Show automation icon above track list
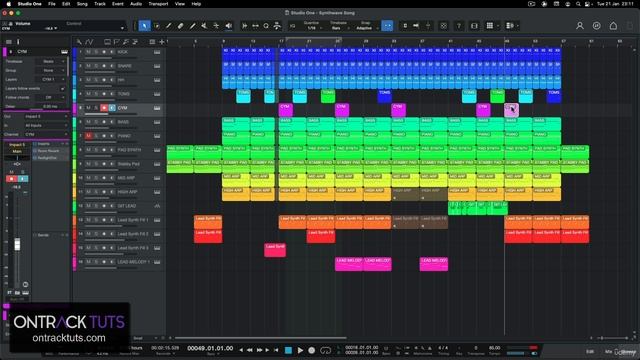Screen dimensions: 640x360 click(x=89, y=42)
